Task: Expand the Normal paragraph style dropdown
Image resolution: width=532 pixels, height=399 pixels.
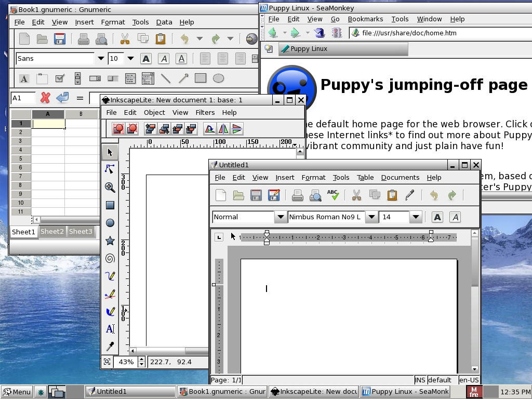Action: click(x=280, y=217)
